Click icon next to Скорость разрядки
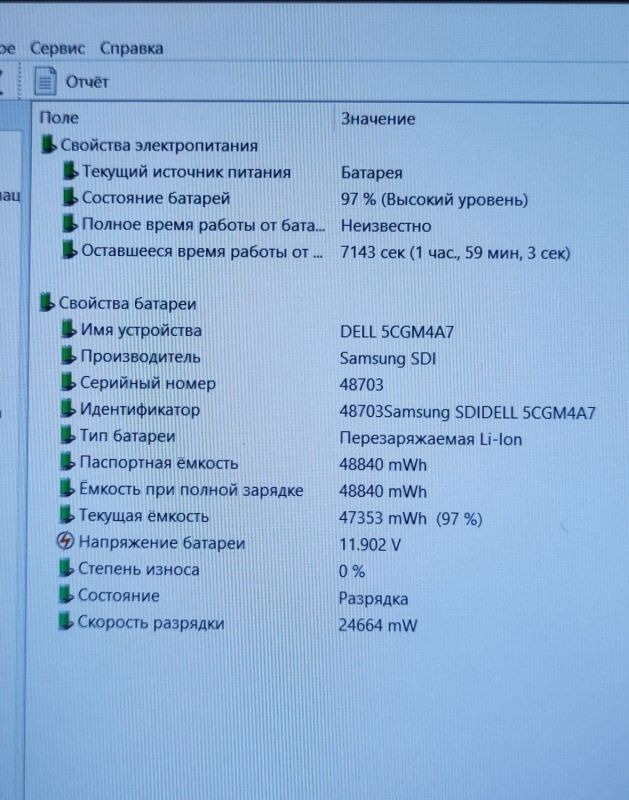 point(66,622)
